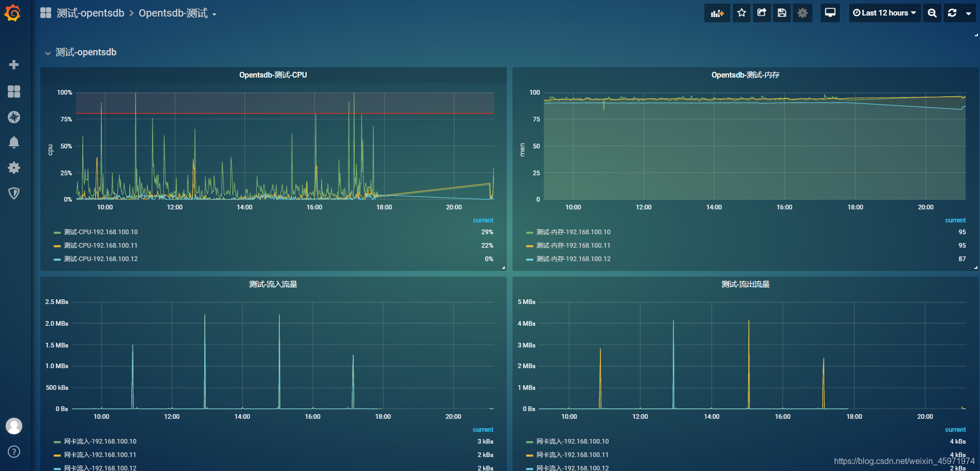This screenshot has height=471, width=980.
Task: Refresh the dashboard with the refresh icon
Action: [952, 13]
